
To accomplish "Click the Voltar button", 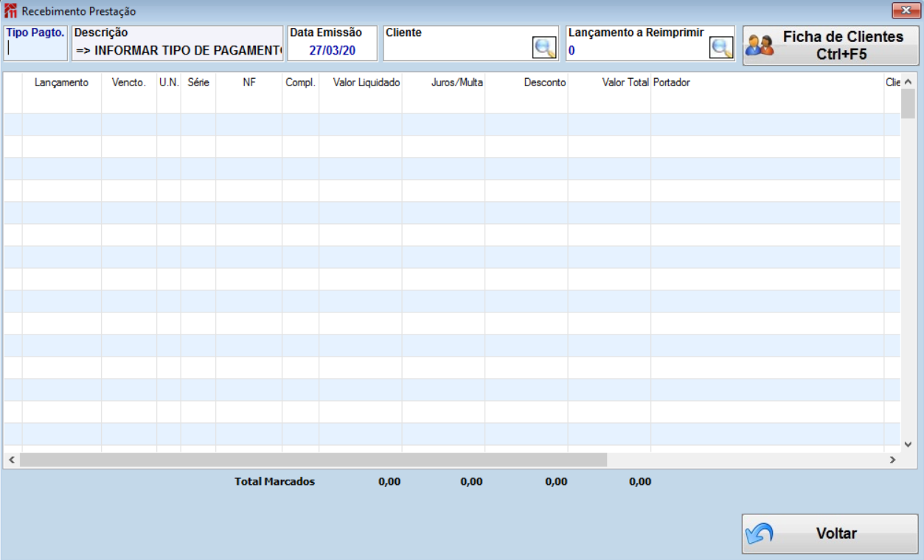I will [830, 534].
